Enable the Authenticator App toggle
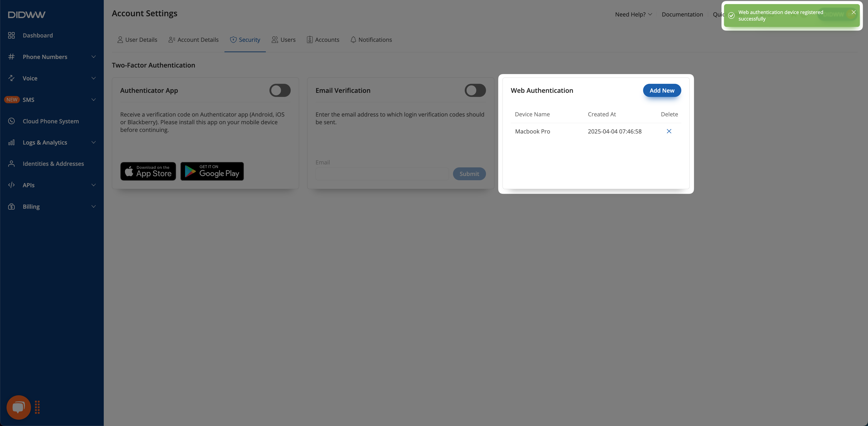This screenshot has width=868, height=426. [x=280, y=90]
